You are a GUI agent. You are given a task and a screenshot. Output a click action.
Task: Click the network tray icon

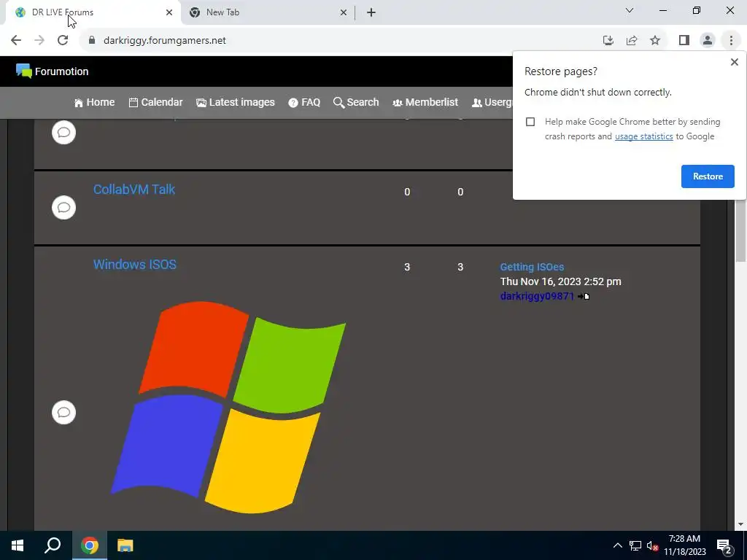[635, 545]
